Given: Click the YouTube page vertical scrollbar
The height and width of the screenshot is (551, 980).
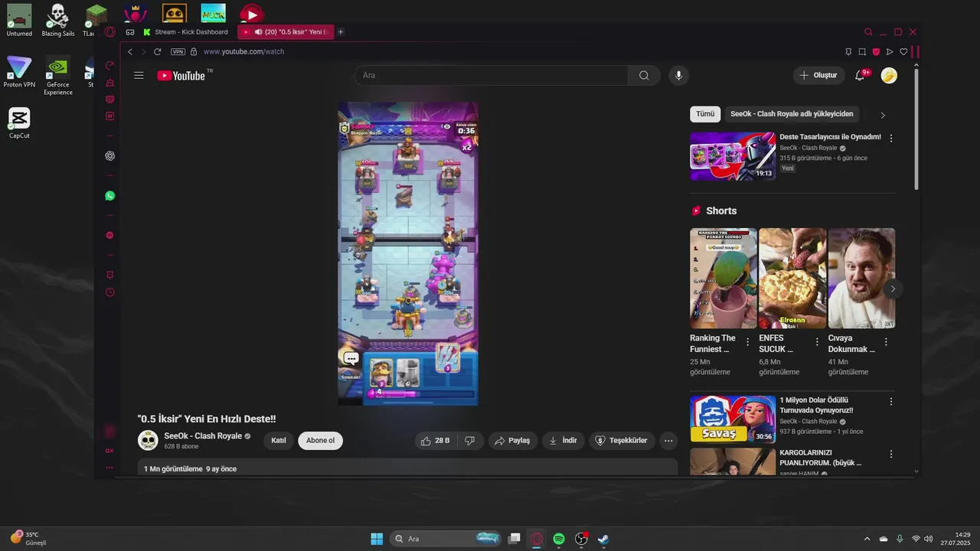Looking at the screenshot, I should tap(916, 130).
